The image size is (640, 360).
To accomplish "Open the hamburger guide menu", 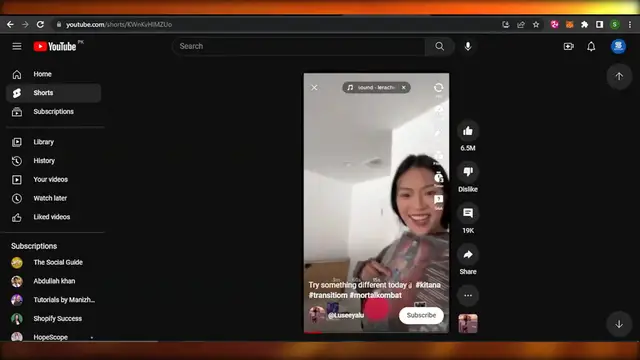I will coord(17,46).
